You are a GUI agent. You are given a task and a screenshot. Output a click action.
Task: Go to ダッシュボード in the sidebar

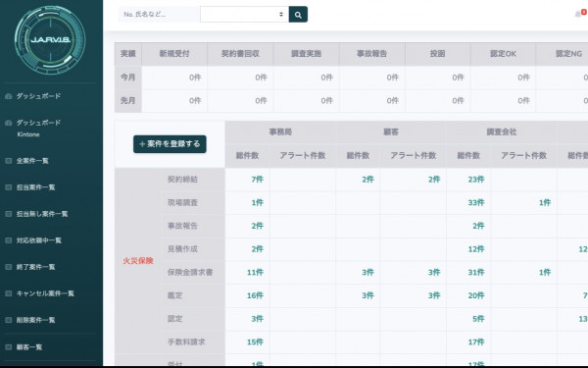(38, 96)
